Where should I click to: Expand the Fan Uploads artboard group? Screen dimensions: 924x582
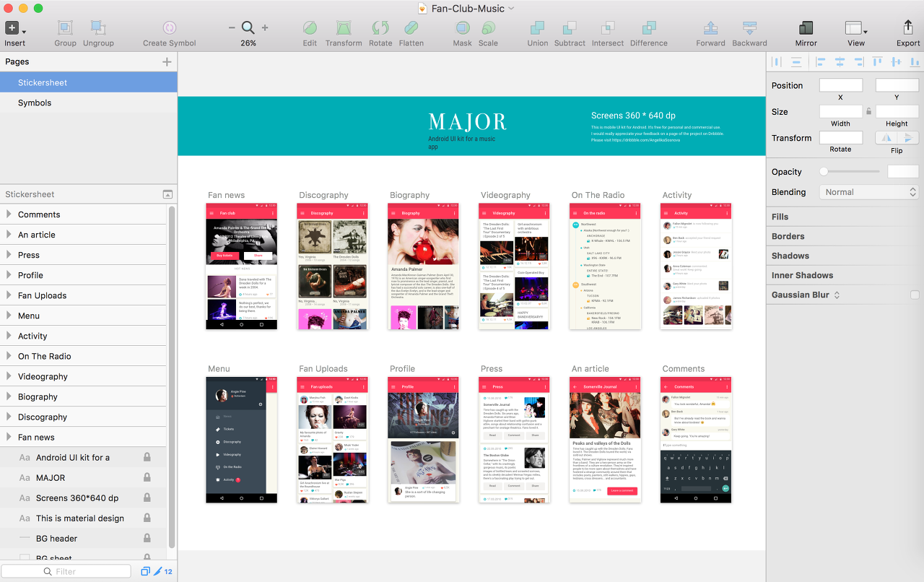tap(9, 295)
